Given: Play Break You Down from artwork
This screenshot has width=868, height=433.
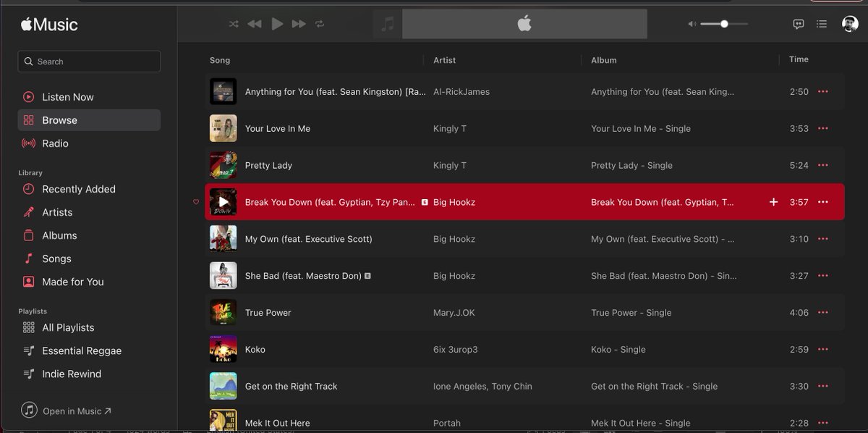Looking at the screenshot, I should click(224, 202).
